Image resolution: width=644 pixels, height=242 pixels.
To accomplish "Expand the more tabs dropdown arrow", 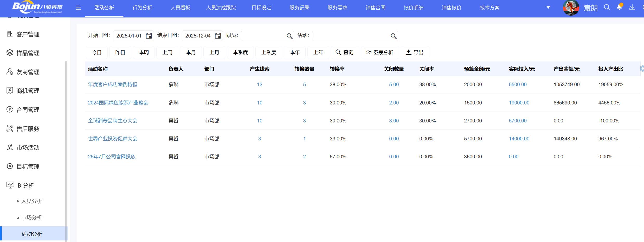I will (x=548, y=8).
